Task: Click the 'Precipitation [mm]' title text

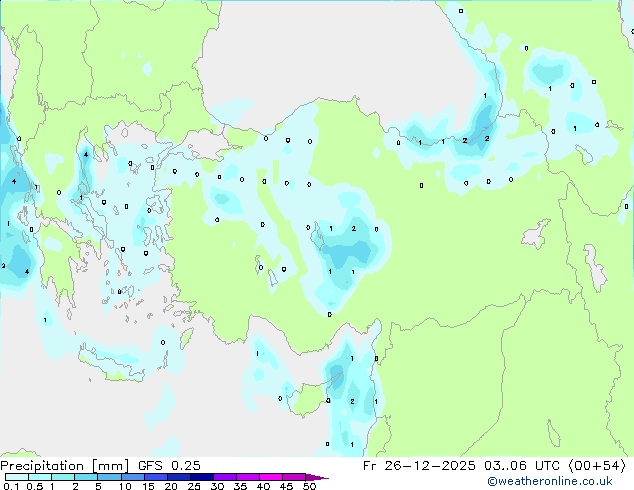Action: click(x=65, y=466)
